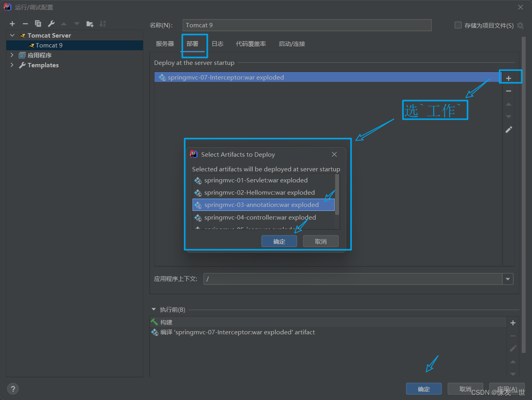Screen dimensions: 532x400
Task: Select the 编译 springmvc-07-Interceptor artifact task
Action: point(328,332)
